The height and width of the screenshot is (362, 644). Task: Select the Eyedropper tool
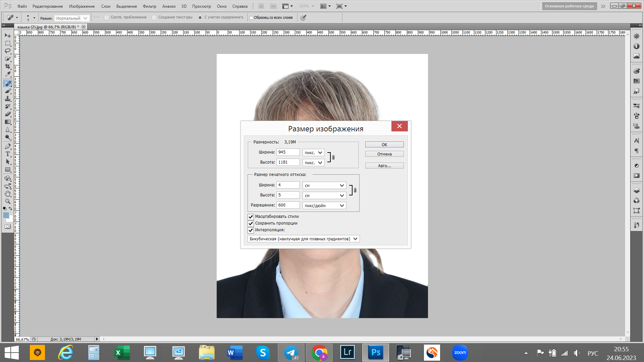pos(8,74)
